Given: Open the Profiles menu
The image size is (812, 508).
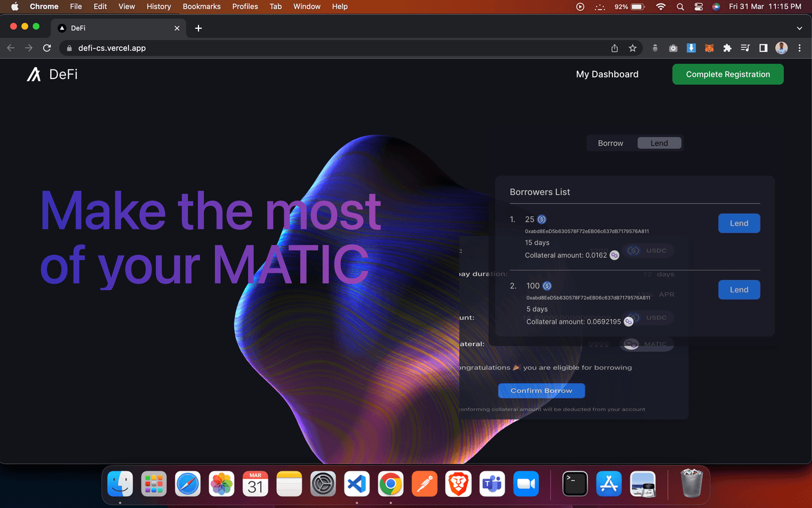Looking at the screenshot, I should point(245,7).
